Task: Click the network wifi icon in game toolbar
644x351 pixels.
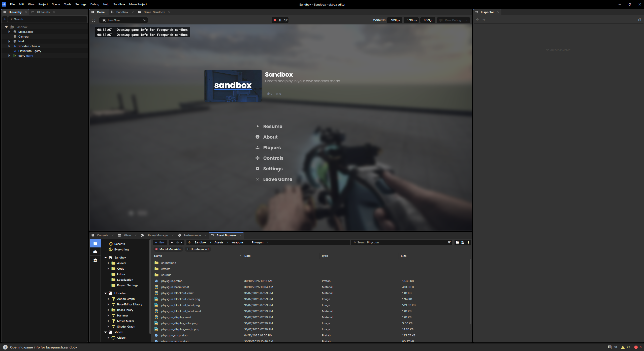Action: (x=286, y=20)
